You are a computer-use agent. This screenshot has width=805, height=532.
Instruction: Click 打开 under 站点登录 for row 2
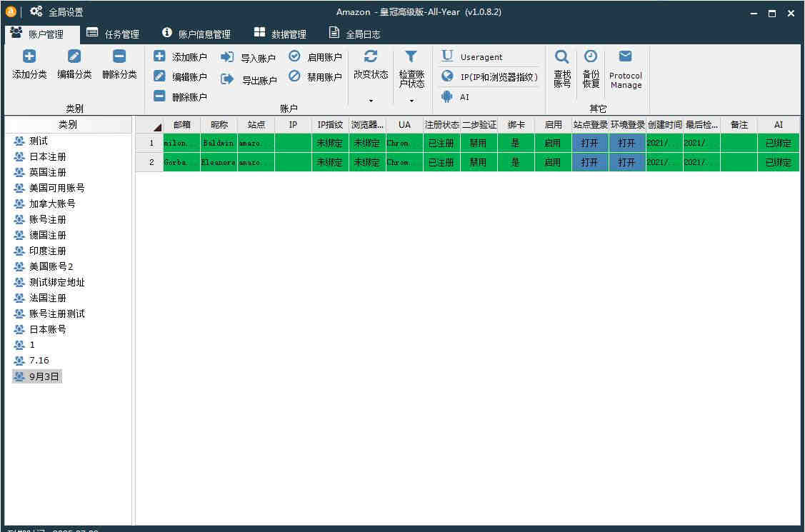point(590,163)
